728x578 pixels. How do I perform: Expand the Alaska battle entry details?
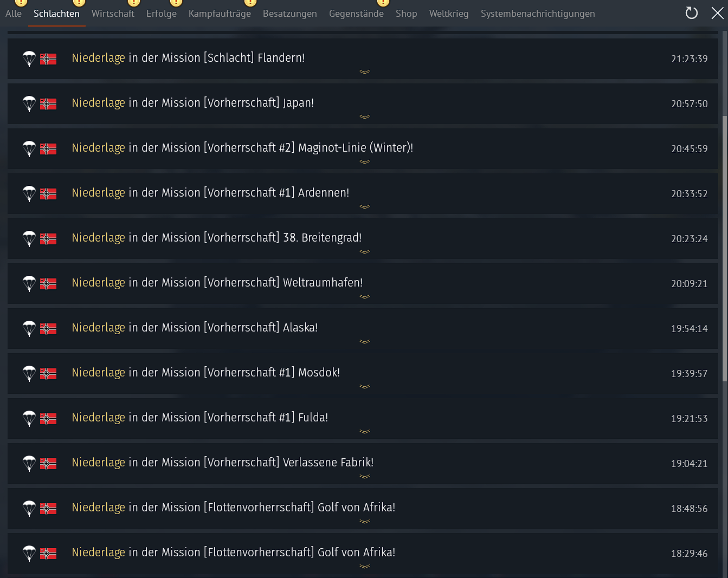(365, 341)
